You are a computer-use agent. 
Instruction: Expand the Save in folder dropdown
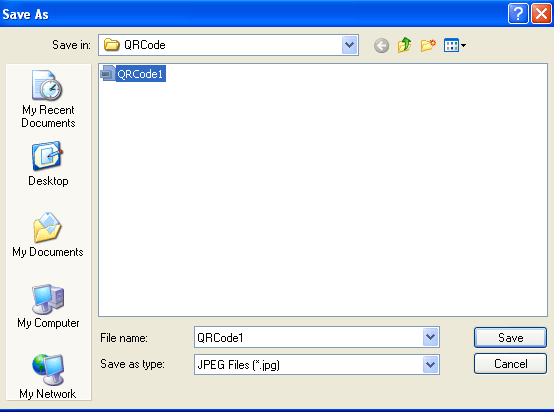pos(349,45)
